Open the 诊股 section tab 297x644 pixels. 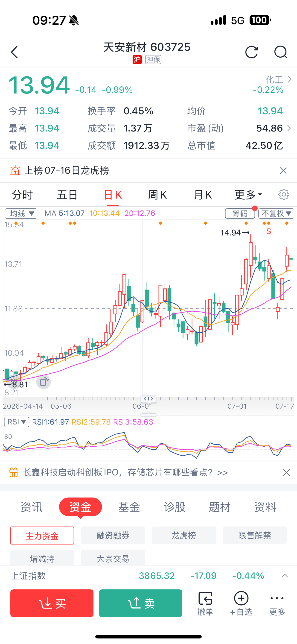tap(175, 507)
